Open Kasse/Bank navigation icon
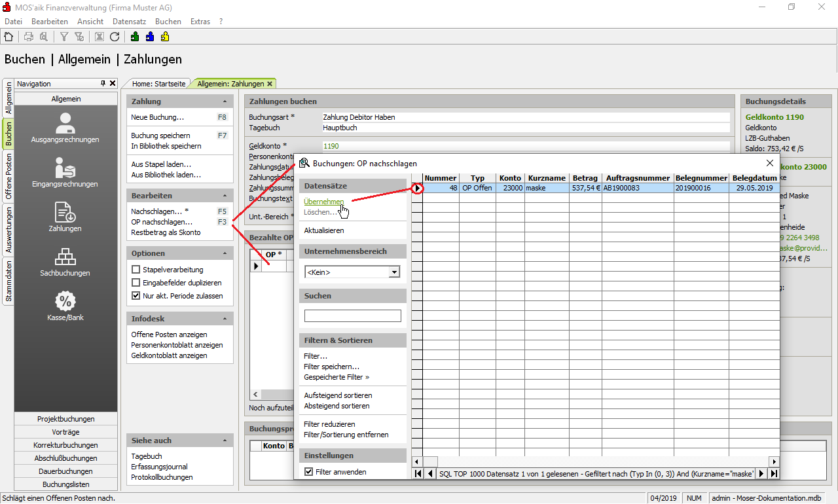The image size is (838, 504). [65, 306]
